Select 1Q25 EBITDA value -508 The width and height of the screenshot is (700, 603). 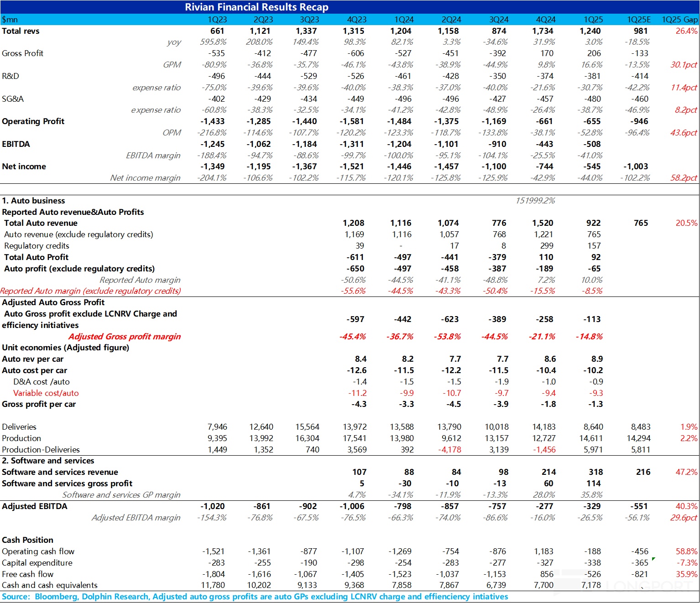(592, 144)
